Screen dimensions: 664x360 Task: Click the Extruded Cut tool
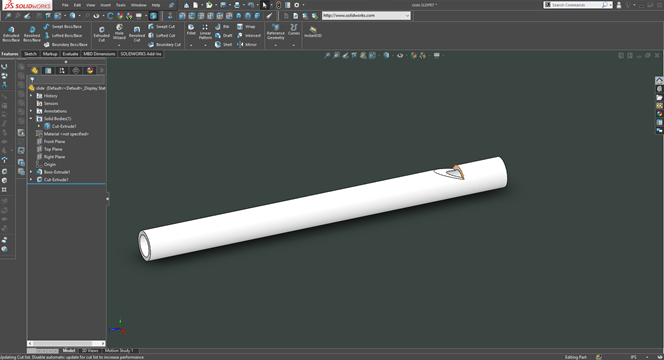pos(102,33)
